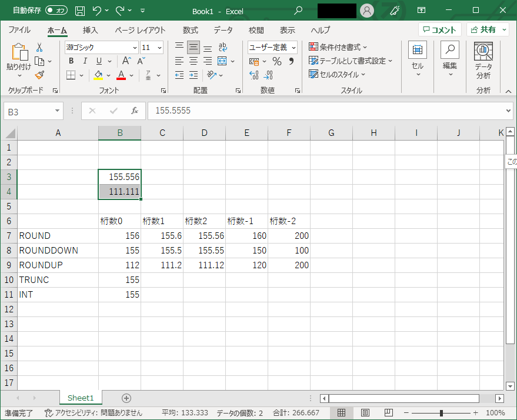Toggle middle vertical alignment
The width and height of the screenshot is (517, 420).
pos(194,48)
